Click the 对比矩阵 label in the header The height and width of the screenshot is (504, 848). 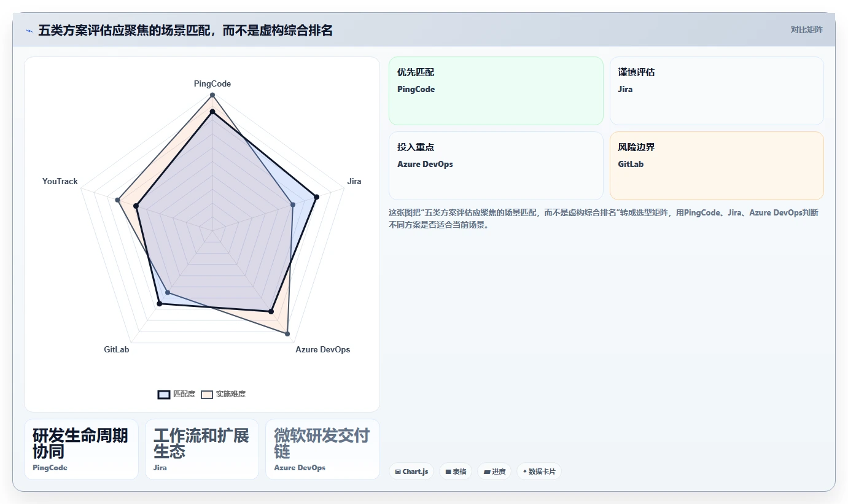point(806,29)
